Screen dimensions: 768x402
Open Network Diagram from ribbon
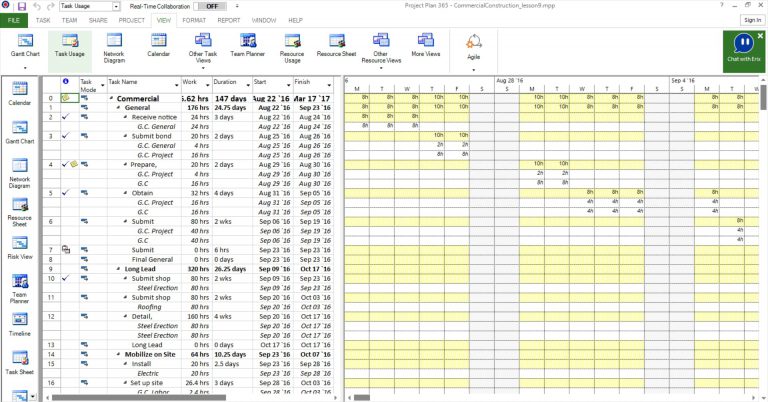click(114, 49)
